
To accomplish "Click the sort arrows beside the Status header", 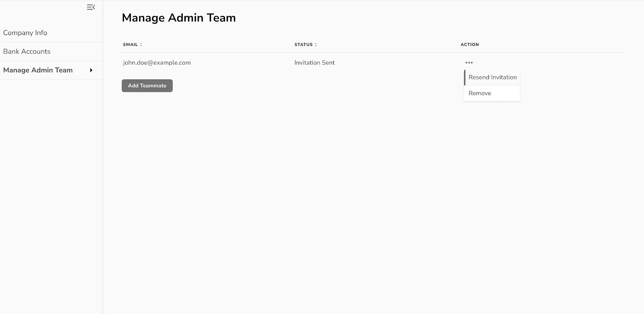I will coord(316,45).
